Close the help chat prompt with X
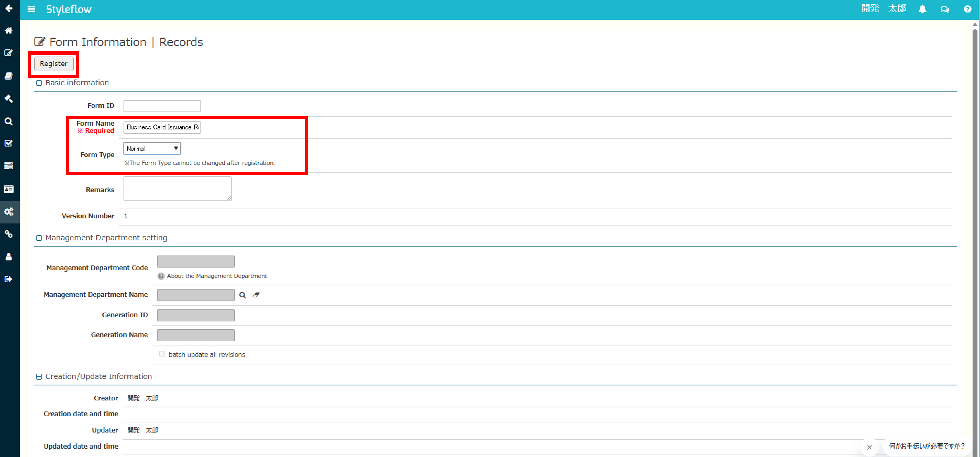 coord(869,447)
